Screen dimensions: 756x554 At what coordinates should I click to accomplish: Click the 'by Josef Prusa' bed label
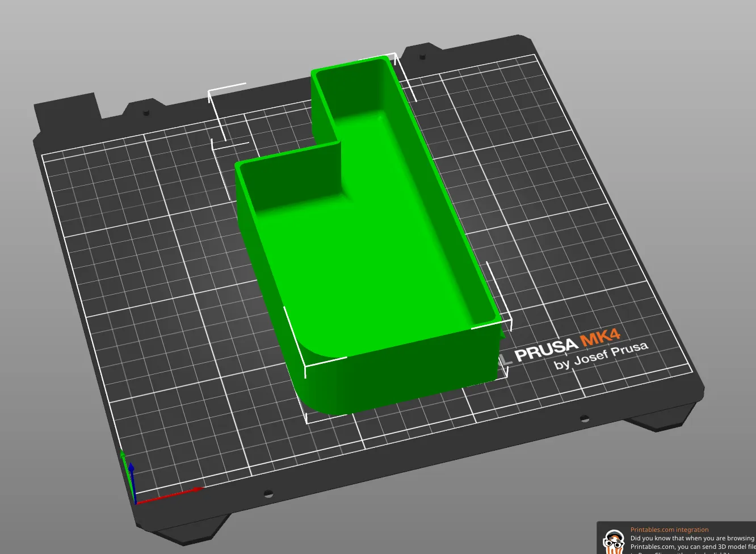600,355
